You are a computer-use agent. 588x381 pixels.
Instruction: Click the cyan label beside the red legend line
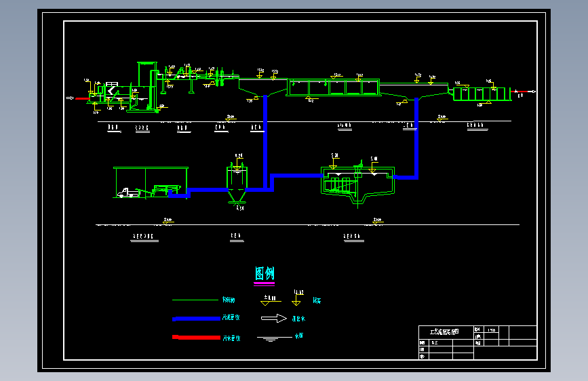point(231,338)
